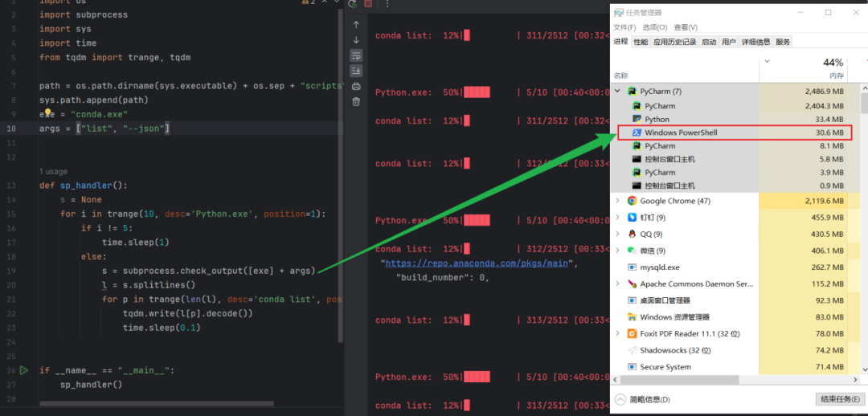Click the chevron above the memory column header

[767, 61]
